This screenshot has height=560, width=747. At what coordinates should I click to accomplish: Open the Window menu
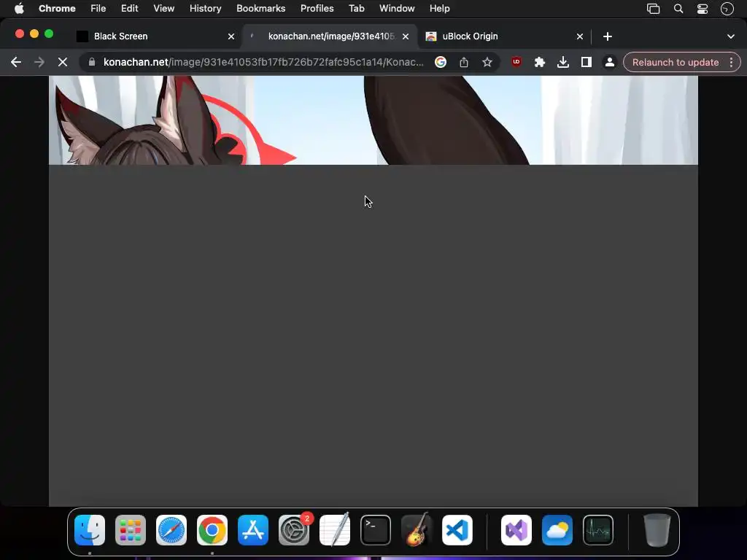coord(397,9)
